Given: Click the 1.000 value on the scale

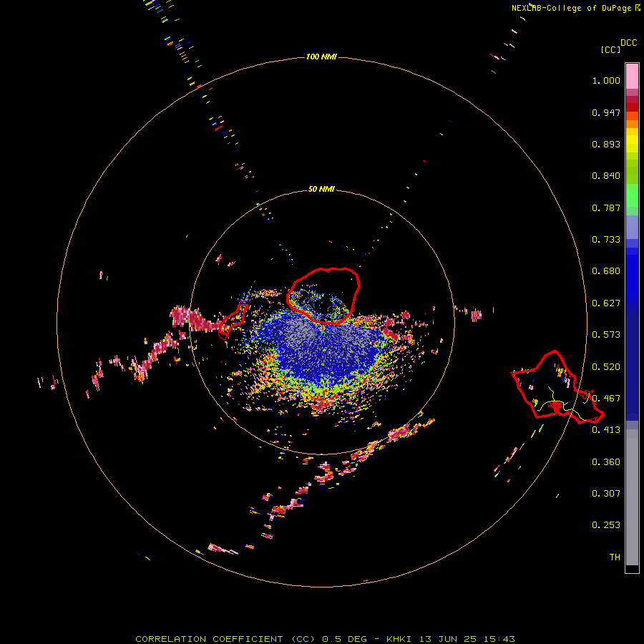Looking at the screenshot, I should pyautogui.click(x=606, y=80).
